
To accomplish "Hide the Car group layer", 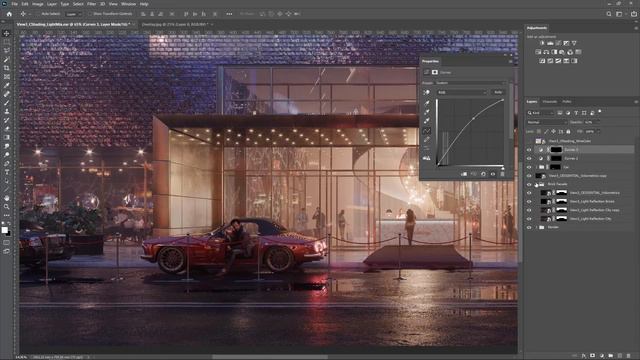I will coord(529,167).
